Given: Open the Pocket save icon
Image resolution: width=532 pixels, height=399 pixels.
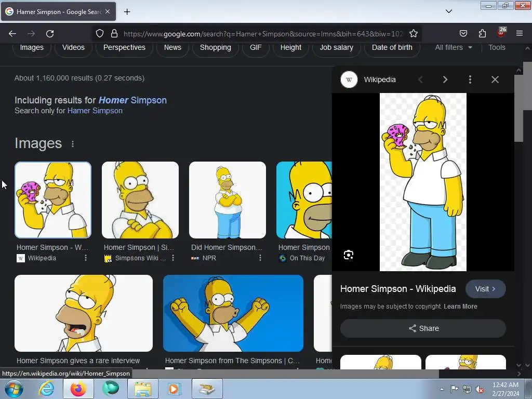Looking at the screenshot, I should tap(463, 34).
